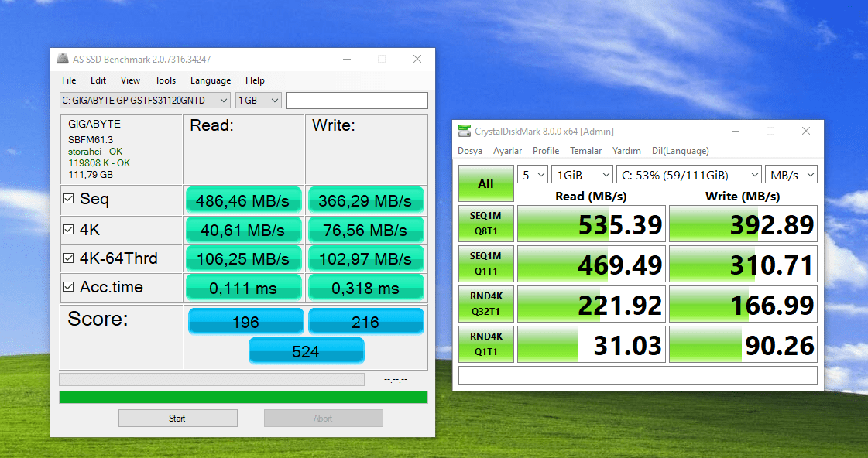Screen dimensions: 868x458
Task: Click the 40,61 MB/s 4K read result
Action: coord(244,230)
